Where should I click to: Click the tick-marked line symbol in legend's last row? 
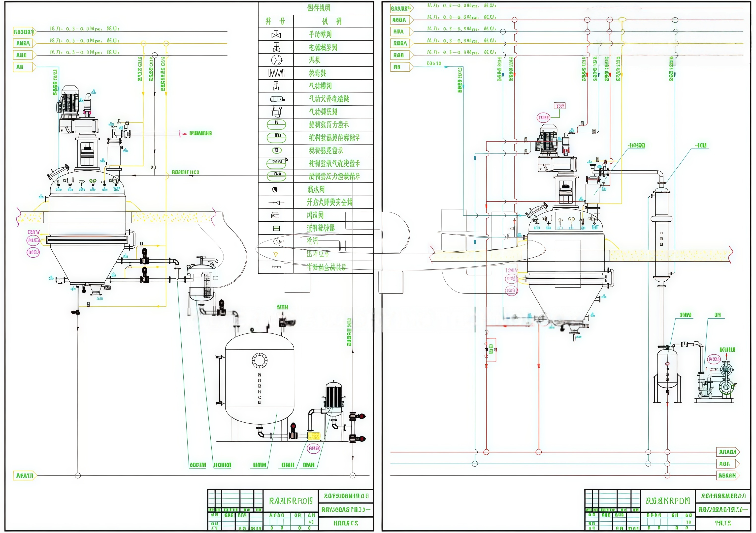pyautogui.click(x=276, y=267)
